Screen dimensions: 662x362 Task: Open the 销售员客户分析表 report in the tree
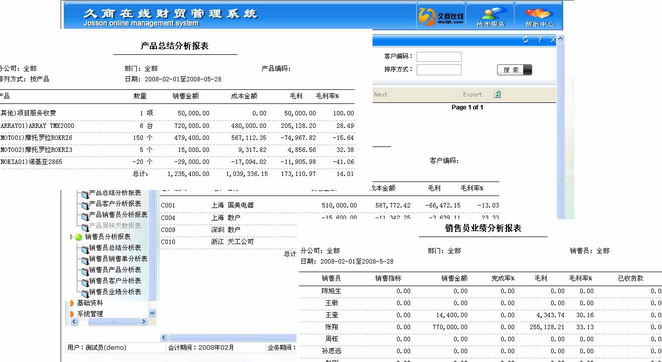[x=115, y=281]
